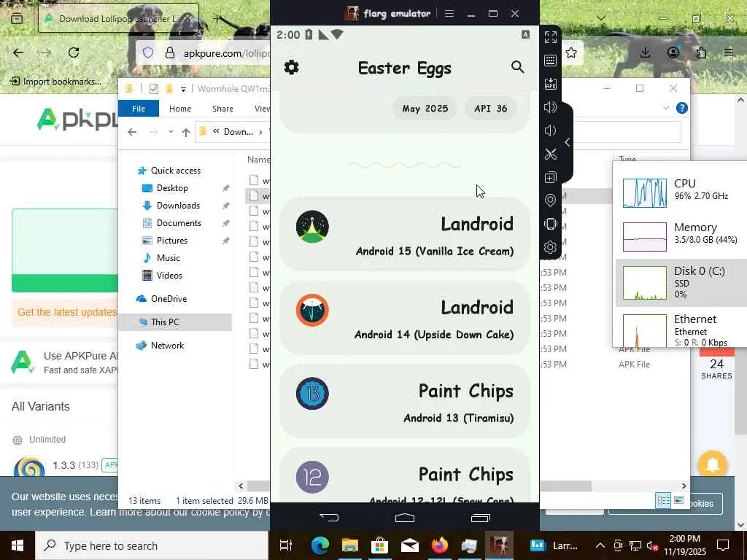The height and width of the screenshot is (560, 747).
Task: Select the May 2025 chip
Action: pos(425,109)
